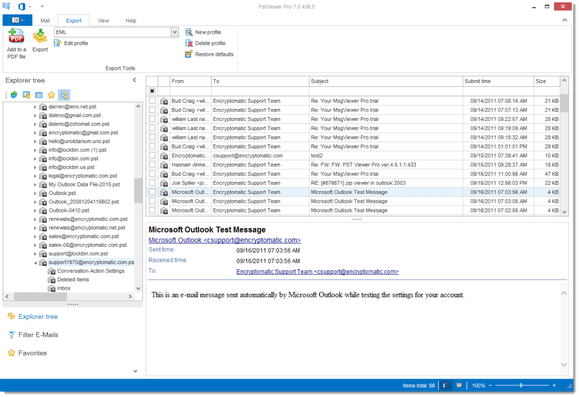Click the Explorer tree vertical scrollbar thumb
The image size is (579, 397).
(138, 191)
